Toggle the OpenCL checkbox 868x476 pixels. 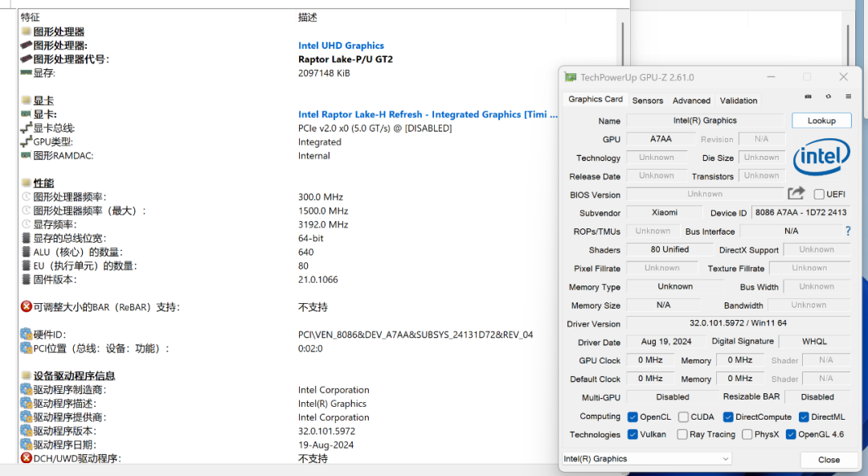[633, 416]
